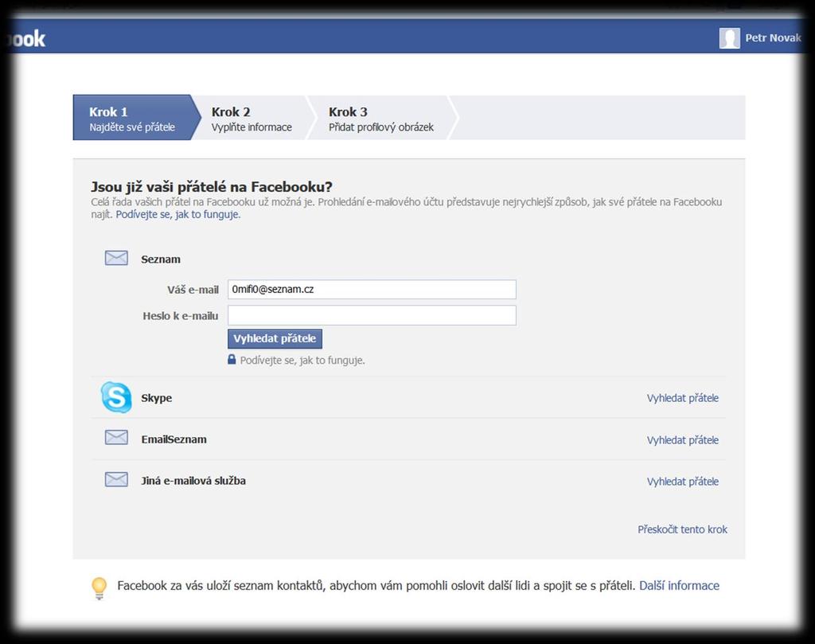Click Vyhledat přátele link for EmailSeznam
The image size is (815, 644).
(x=682, y=440)
